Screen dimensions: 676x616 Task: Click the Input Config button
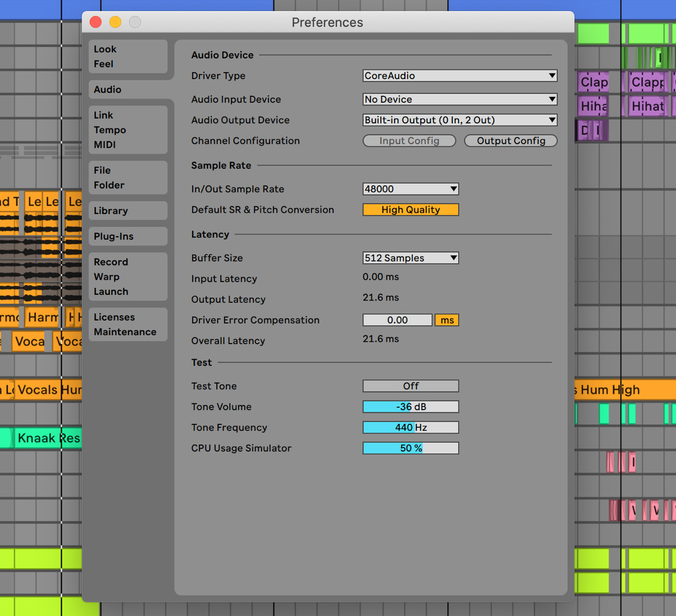409,141
